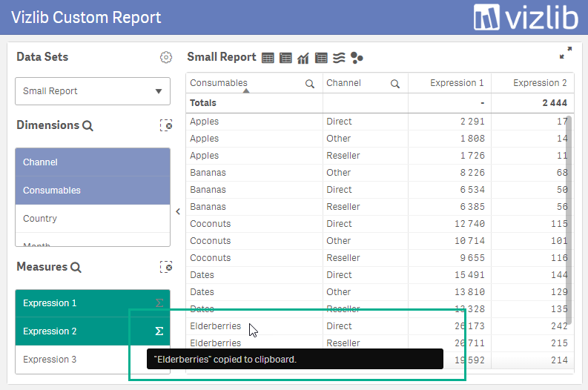Select Totals value 2 444
This screenshot has height=390, width=588.
[x=555, y=103]
